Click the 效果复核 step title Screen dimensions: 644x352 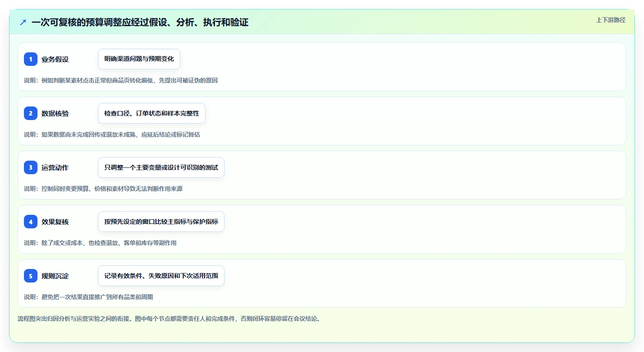point(55,222)
